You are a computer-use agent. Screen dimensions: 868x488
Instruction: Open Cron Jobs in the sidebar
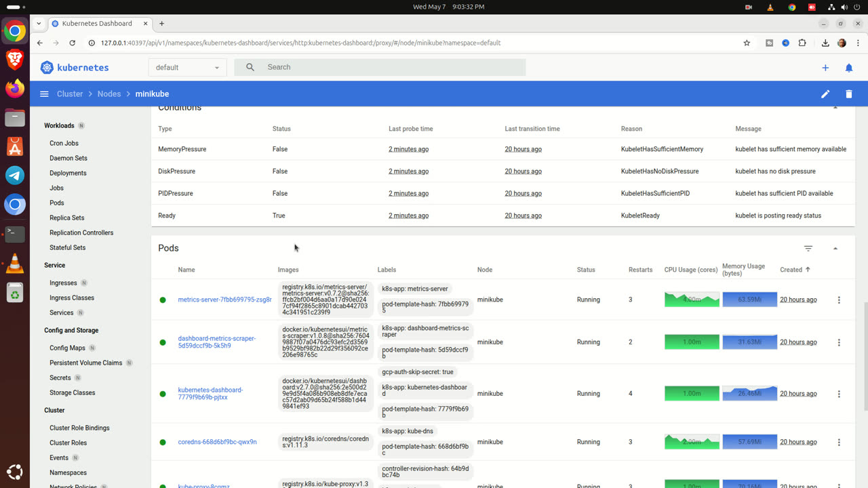tap(64, 143)
